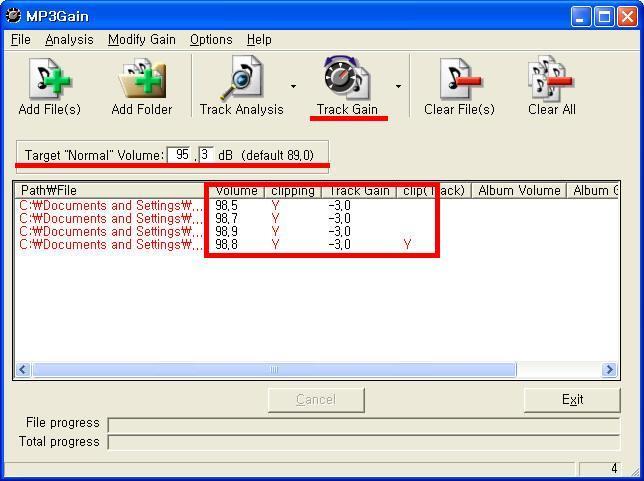The width and height of the screenshot is (644, 481).
Task: Sort by the Volume column header
Action: (236, 191)
